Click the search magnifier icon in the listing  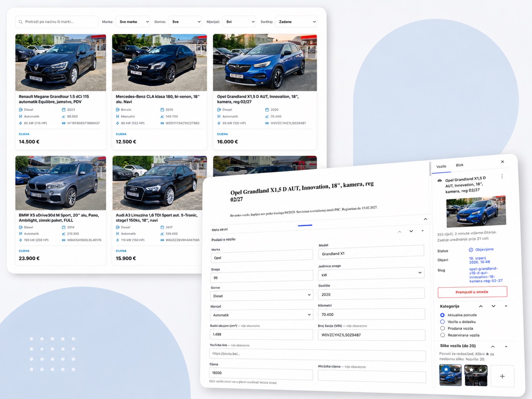pos(21,22)
